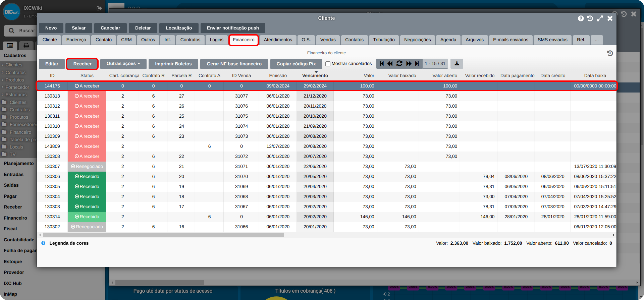
Task: Open the E-mails enviados tab
Action: pos(511,40)
